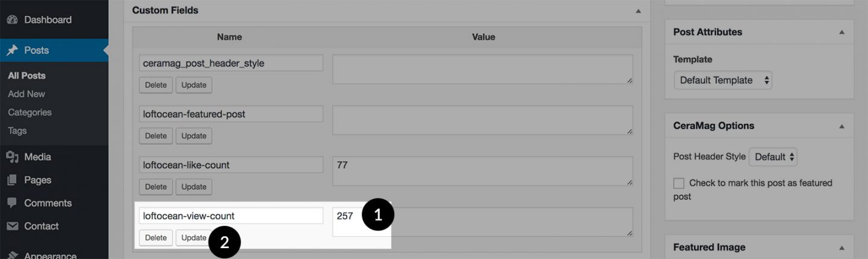Collapse the Custom Fields panel

[x=638, y=11]
